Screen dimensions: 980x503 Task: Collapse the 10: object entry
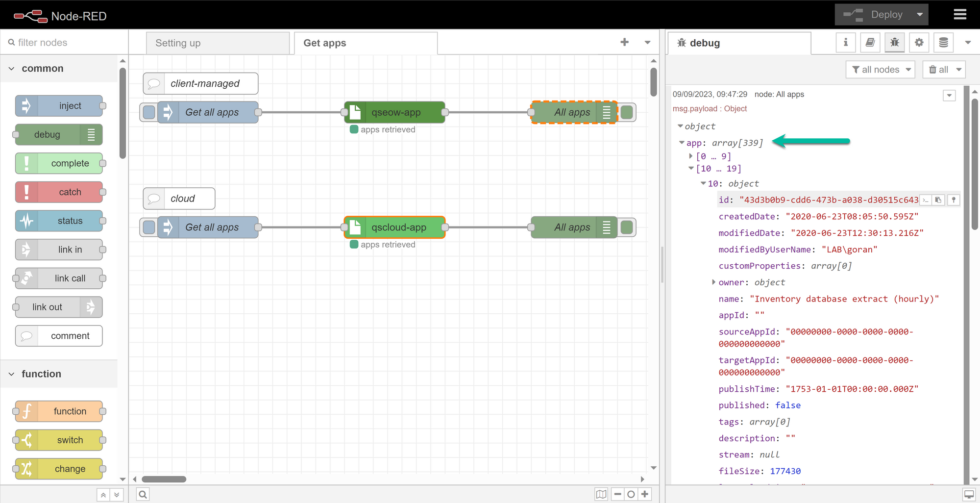coord(703,183)
